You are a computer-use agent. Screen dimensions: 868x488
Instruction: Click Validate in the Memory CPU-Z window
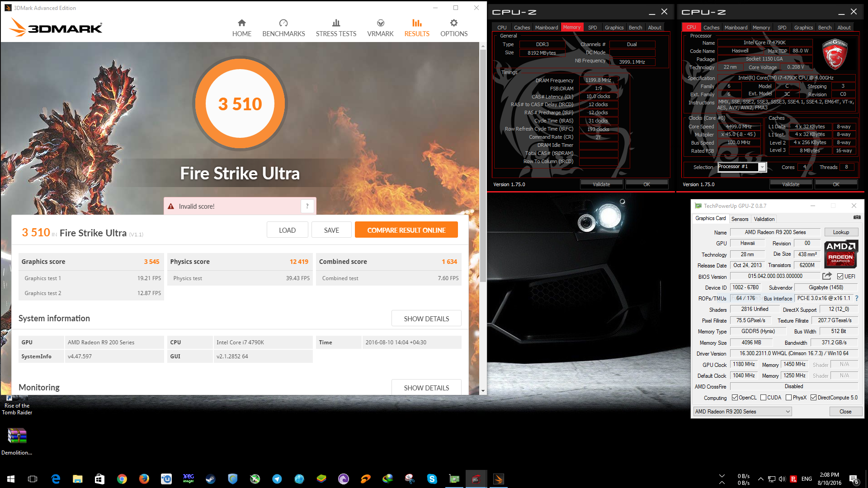(x=601, y=184)
